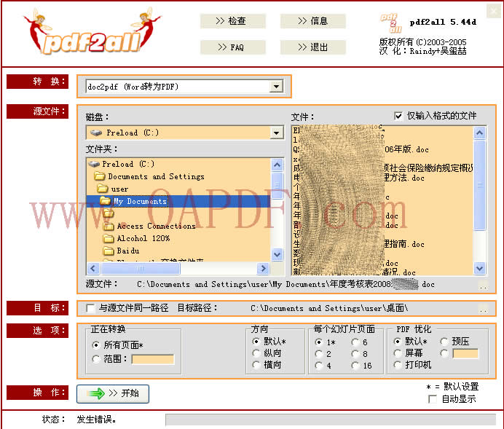Click the Access Connections folder icon
Image resolution: width=504 pixels, height=429 pixels.
point(109,226)
